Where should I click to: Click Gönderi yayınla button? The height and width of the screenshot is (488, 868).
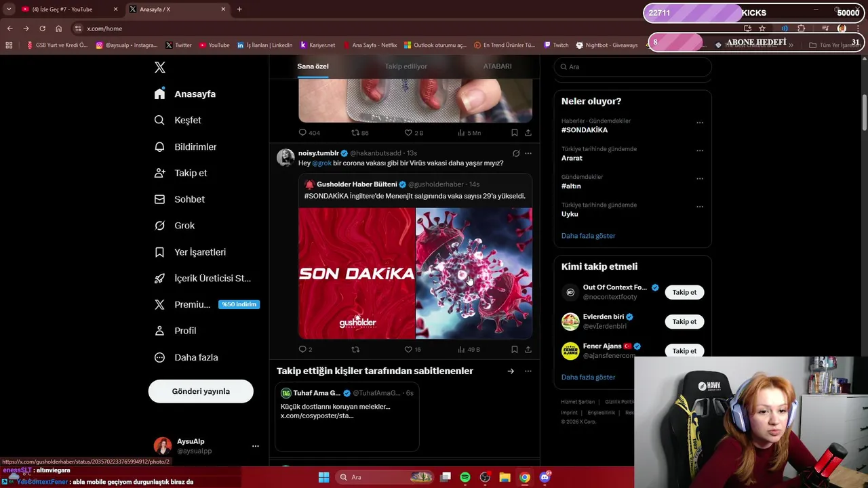201,391
